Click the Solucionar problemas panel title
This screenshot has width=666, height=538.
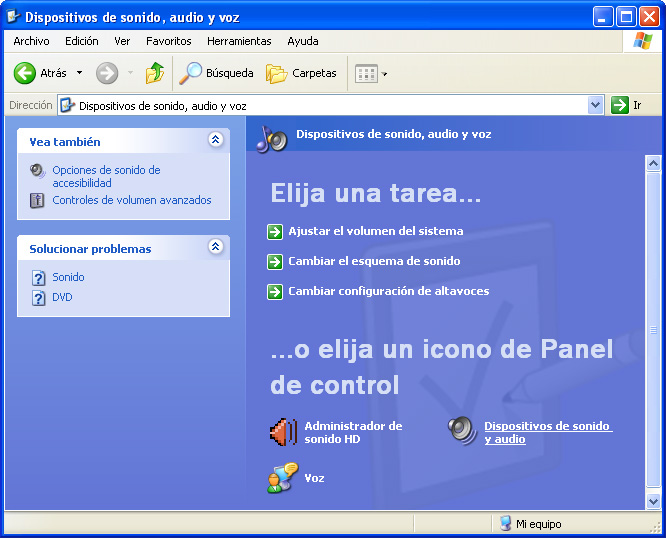pyautogui.click(x=90, y=249)
